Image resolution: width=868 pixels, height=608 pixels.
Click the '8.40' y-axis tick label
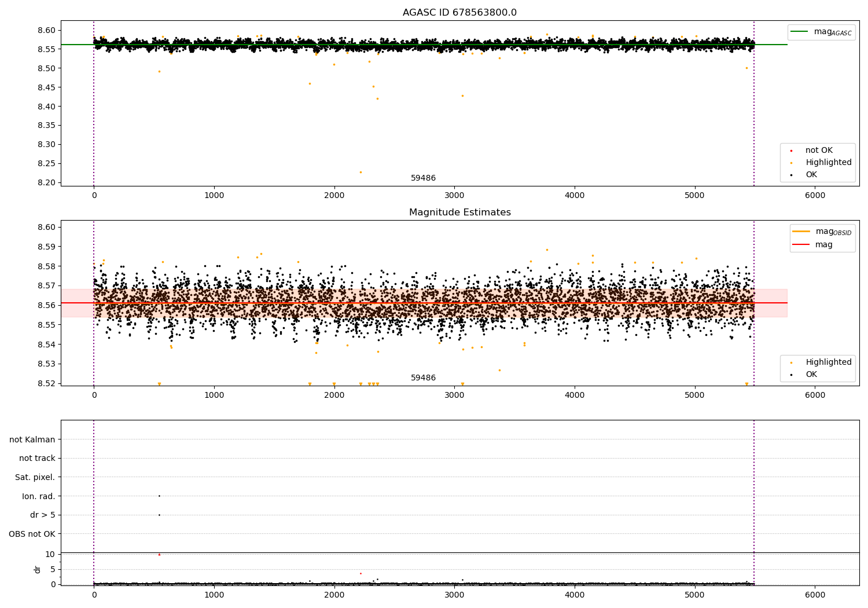pyautogui.click(x=47, y=107)
